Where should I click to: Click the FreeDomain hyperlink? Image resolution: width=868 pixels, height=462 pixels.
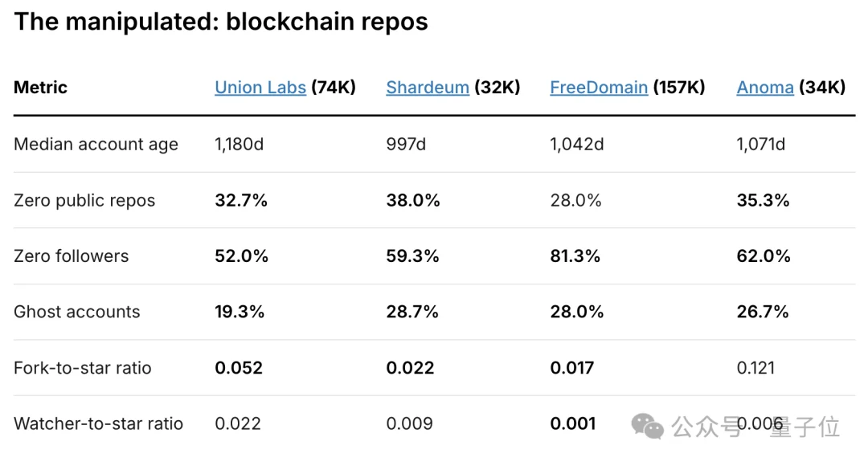(598, 88)
